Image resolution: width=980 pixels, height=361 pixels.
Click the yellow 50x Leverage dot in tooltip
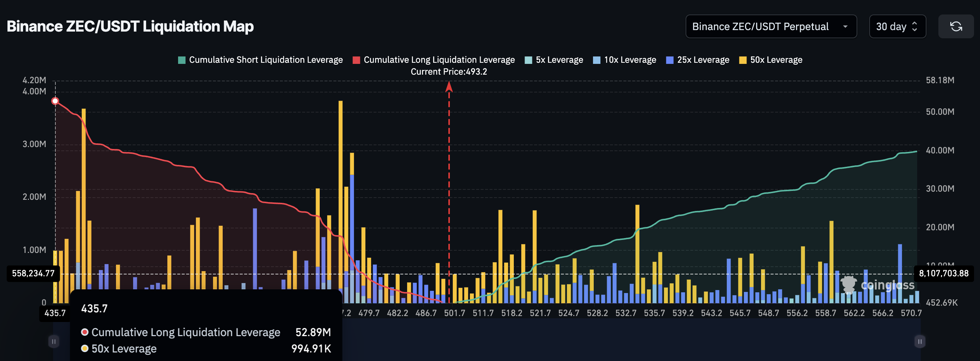pyautogui.click(x=84, y=348)
